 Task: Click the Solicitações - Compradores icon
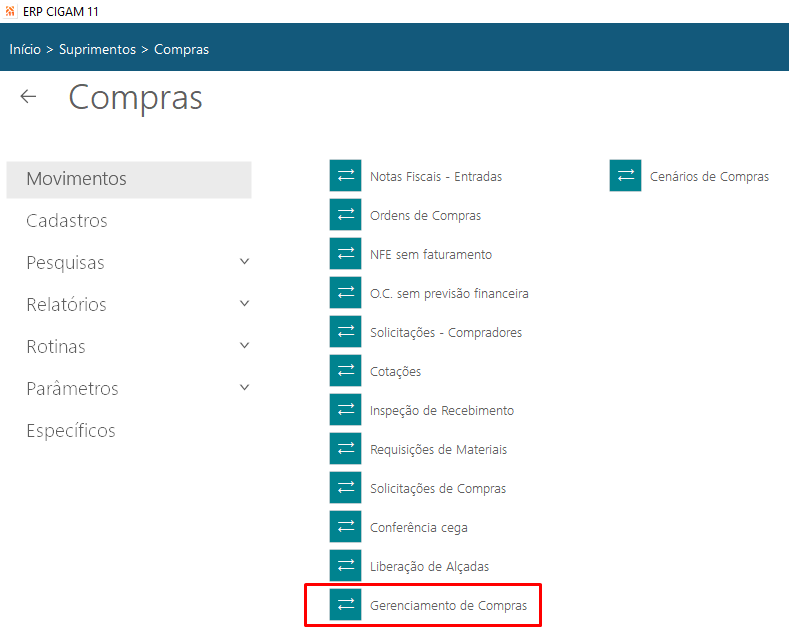[345, 332]
